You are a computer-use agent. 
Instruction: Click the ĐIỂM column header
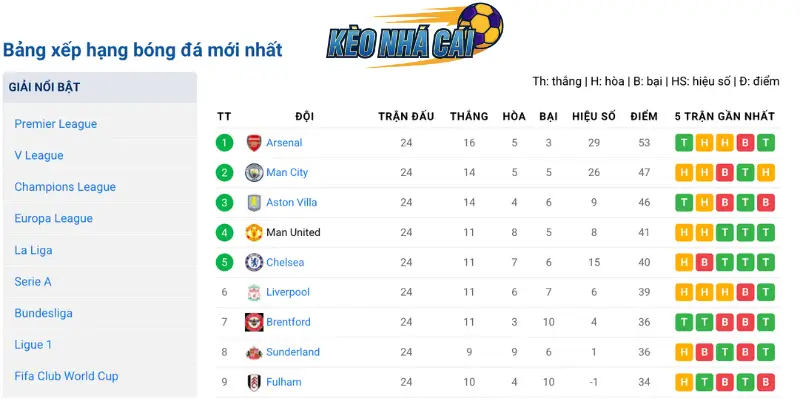[644, 116]
